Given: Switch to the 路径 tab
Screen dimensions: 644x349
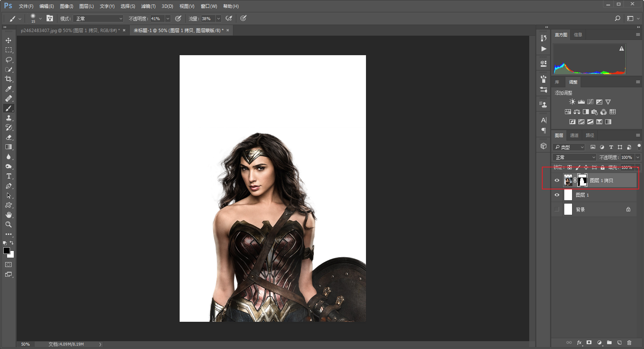Looking at the screenshot, I should pos(590,135).
